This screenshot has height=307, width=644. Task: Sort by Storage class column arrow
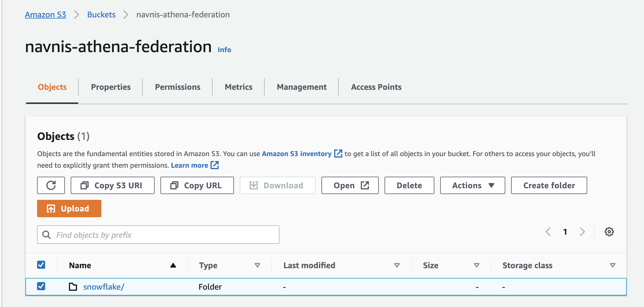(x=612, y=265)
